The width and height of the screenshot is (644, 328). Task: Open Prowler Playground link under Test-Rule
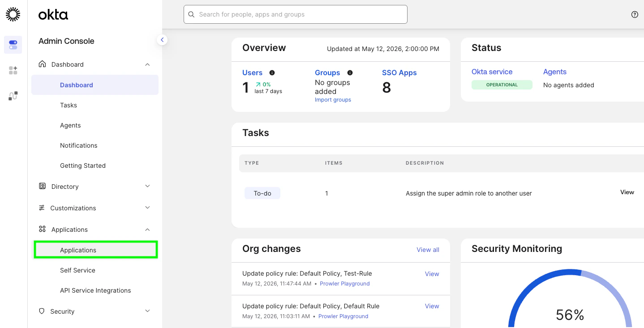[345, 284]
